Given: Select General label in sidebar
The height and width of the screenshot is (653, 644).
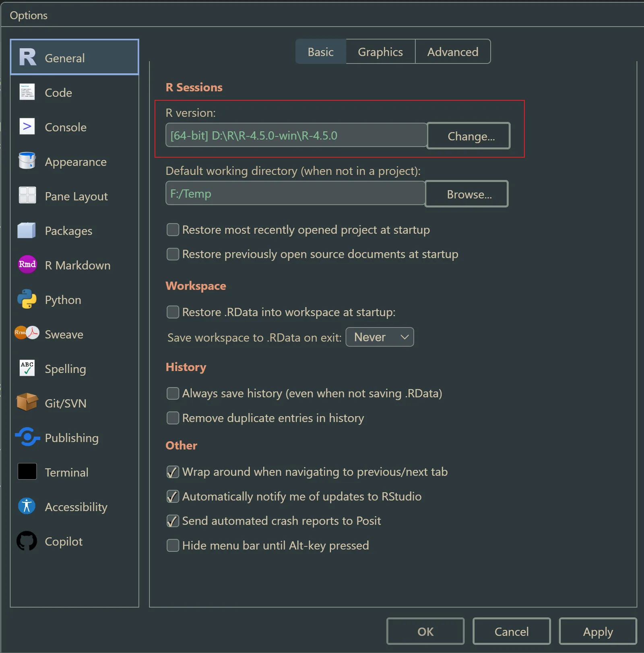Looking at the screenshot, I should point(64,58).
